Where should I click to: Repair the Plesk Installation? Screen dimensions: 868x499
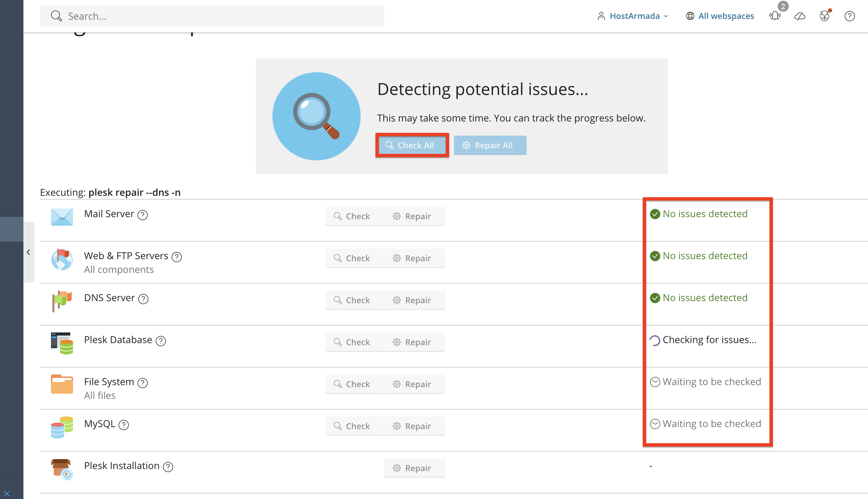414,468
